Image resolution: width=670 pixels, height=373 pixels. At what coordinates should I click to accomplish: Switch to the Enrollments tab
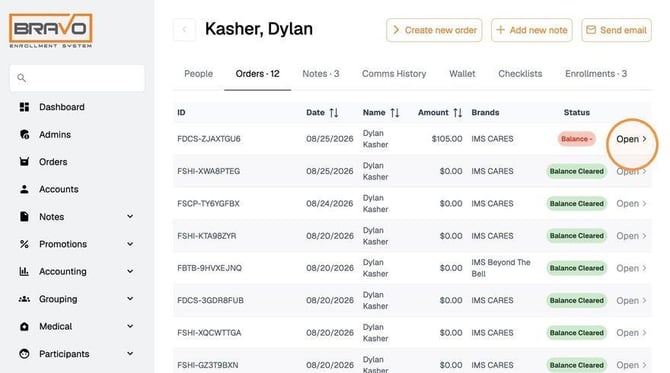click(596, 73)
